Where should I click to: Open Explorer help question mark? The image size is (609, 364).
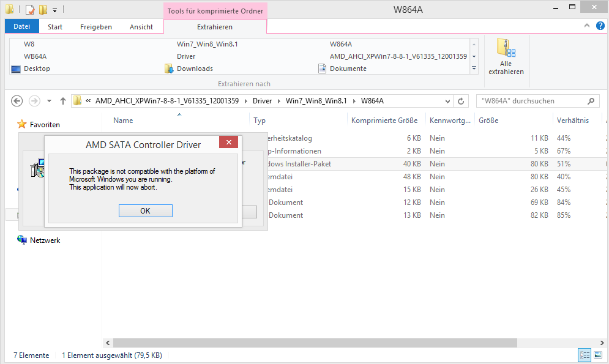point(600,26)
